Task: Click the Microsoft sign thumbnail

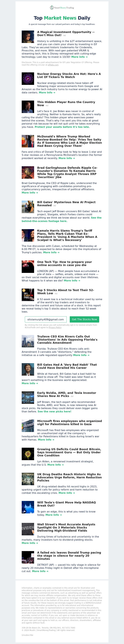Action: (x=28, y=426)
